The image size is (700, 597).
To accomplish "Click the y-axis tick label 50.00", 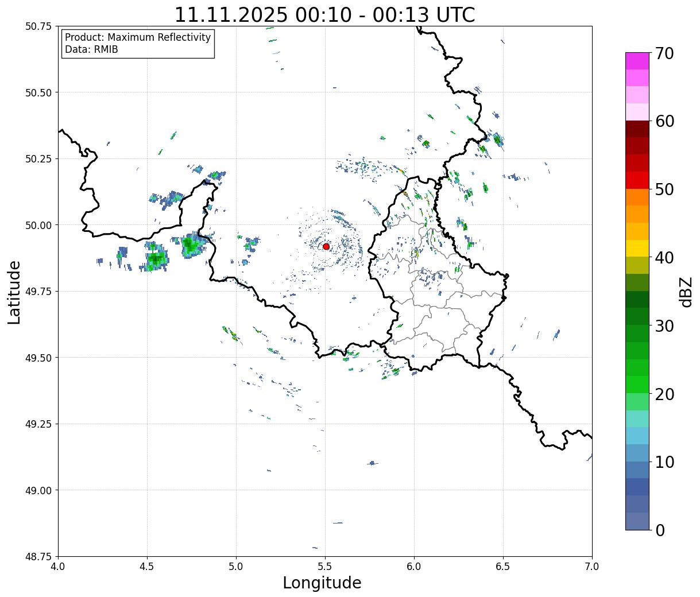I will tap(38, 225).
